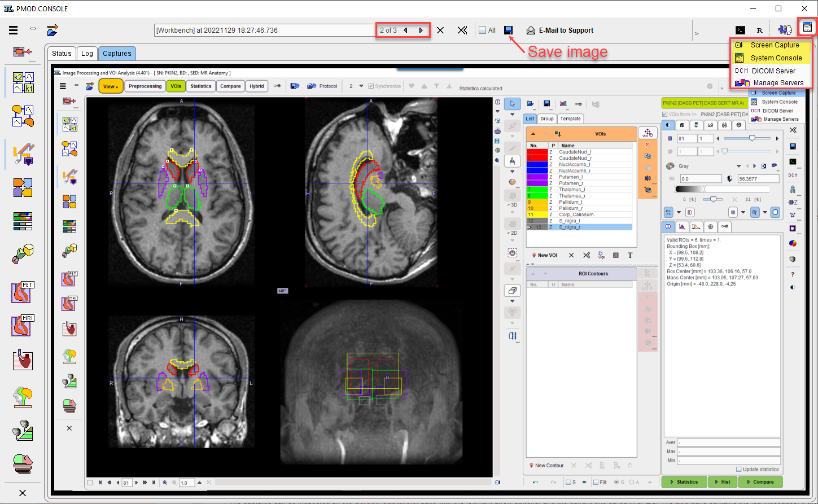Show previous capture with left arrow
Viewport: 818px width, 504px height.
tap(405, 30)
